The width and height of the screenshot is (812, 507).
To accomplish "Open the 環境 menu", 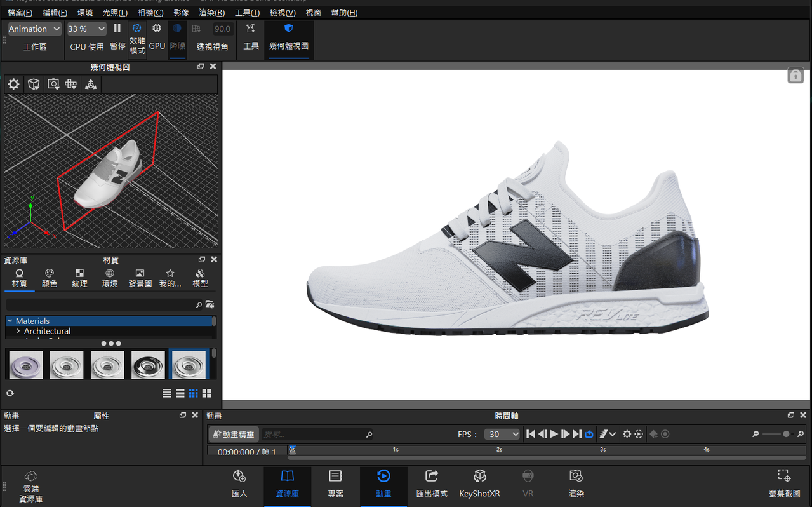I will coord(84,13).
